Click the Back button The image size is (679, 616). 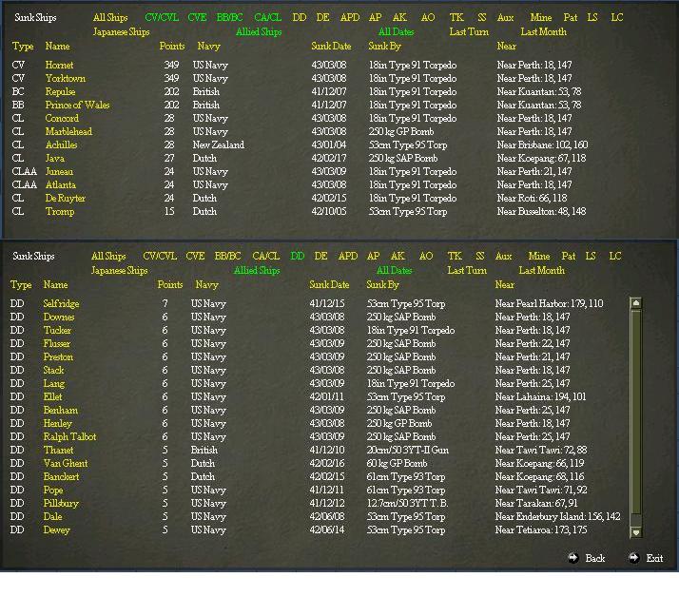[x=595, y=558]
